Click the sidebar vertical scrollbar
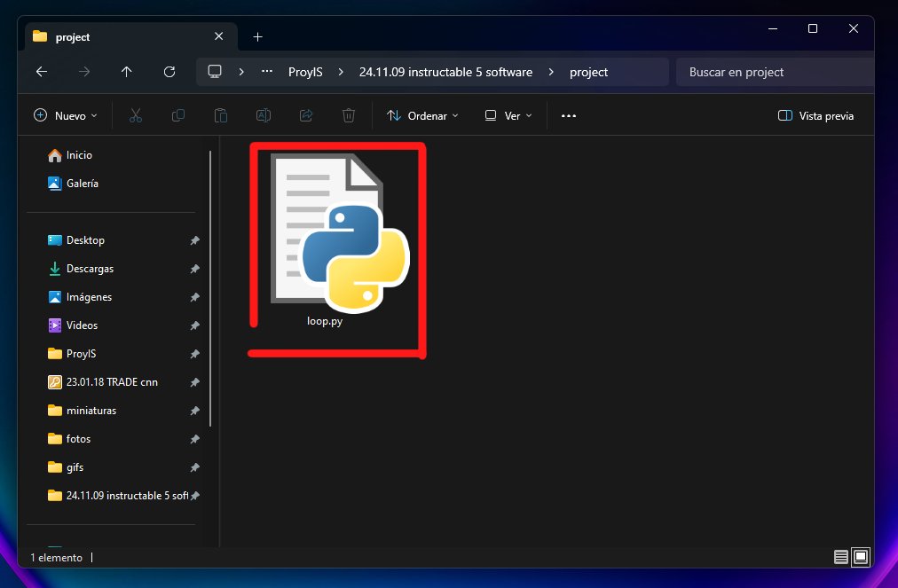 (210, 288)
